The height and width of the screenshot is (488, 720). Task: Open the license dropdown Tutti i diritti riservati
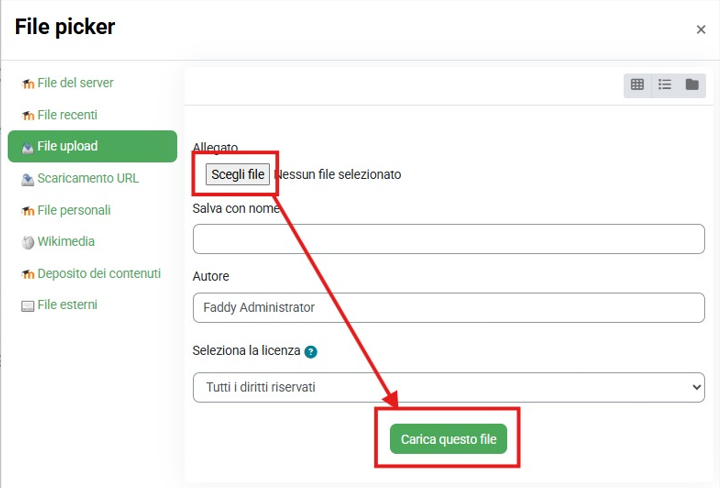tap(449, 387)
